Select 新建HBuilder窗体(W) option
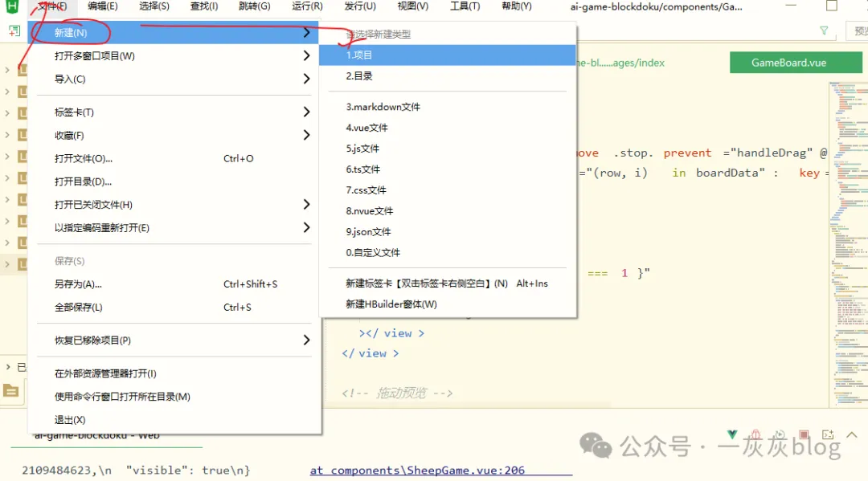The width and height of the screenshot is (868, 481). (x=391, y=304)
